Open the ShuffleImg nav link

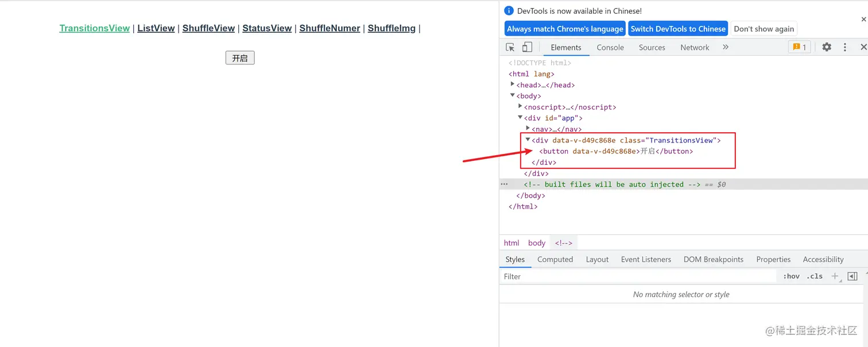392,28
